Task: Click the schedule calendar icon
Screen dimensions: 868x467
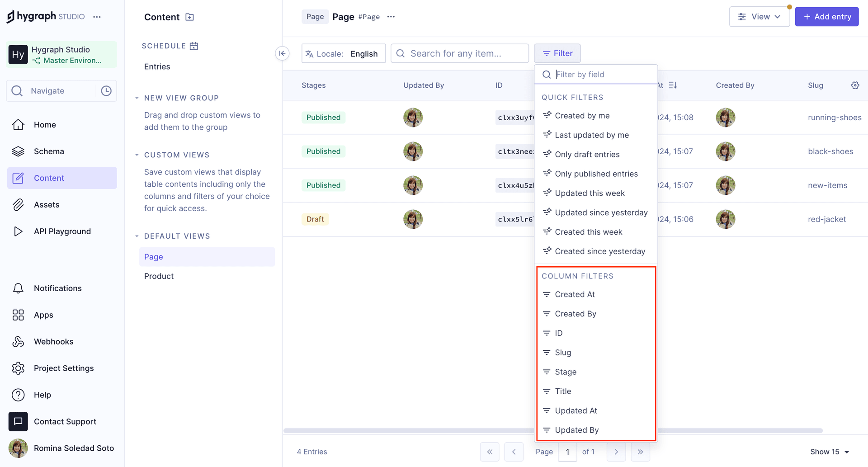Action: point(194,46)
